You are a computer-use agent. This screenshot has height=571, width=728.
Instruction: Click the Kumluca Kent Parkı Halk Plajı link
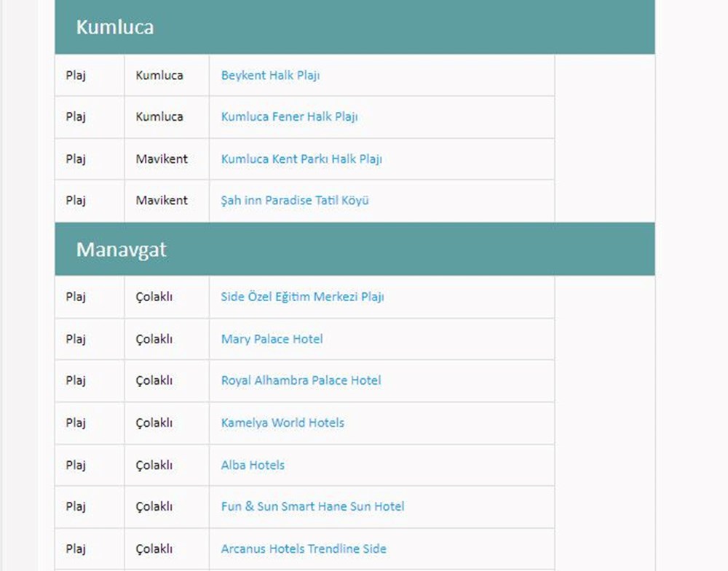point(301,159)
